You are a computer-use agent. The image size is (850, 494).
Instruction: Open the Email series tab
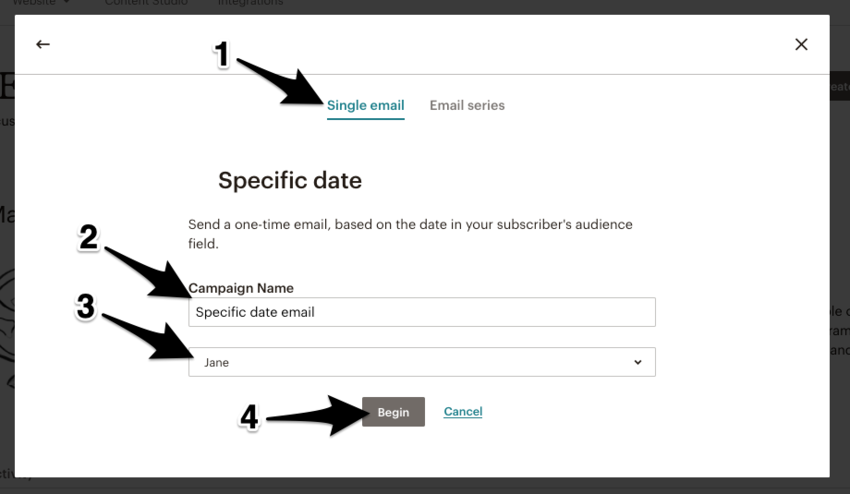467,105
